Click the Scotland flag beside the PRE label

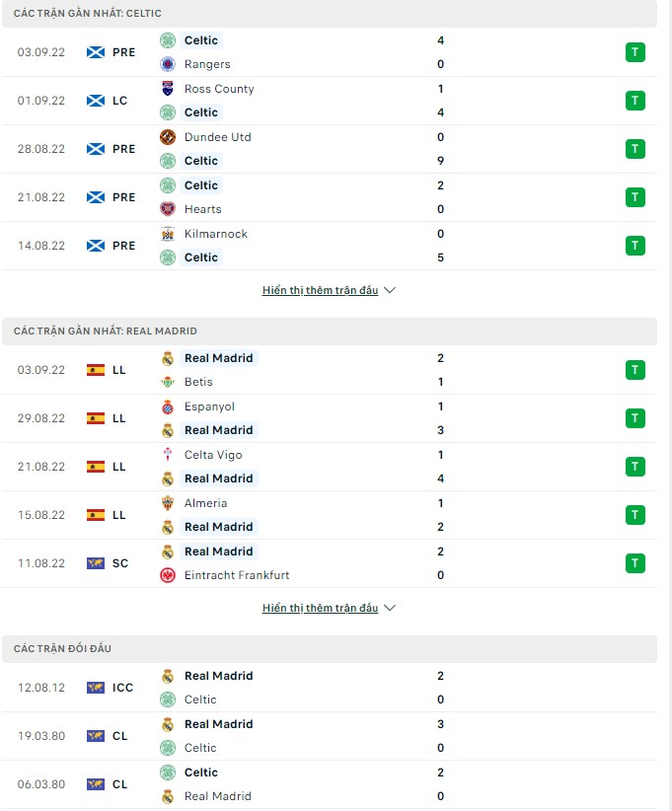(93, 51)
